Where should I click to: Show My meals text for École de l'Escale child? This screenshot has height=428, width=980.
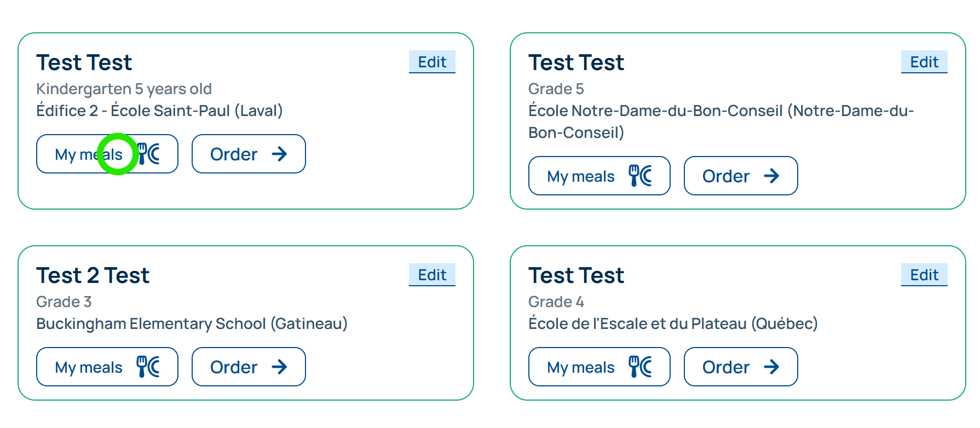580,367
